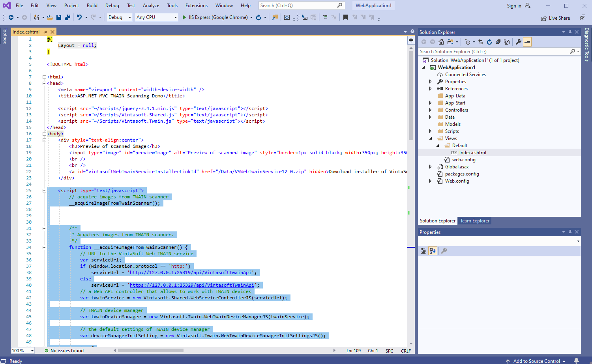Toggle auto-hide pin of Properties panel

(x=570, y=232)
